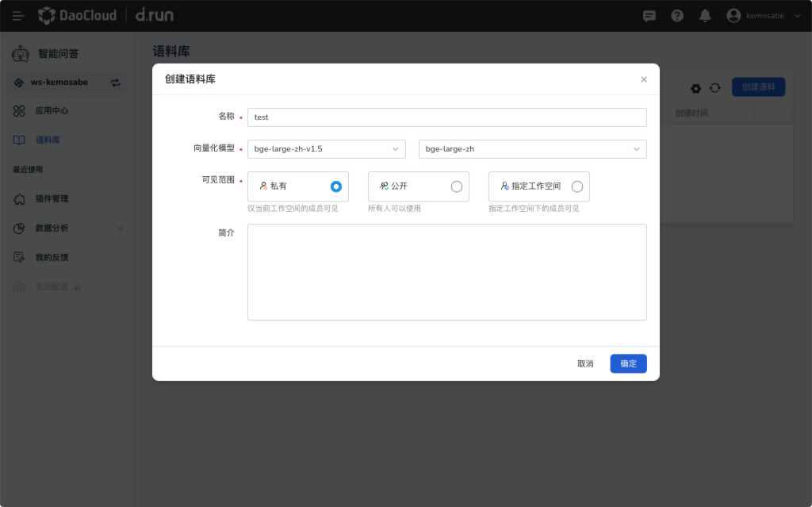Click the 可见范围 field label

(218, 180)
